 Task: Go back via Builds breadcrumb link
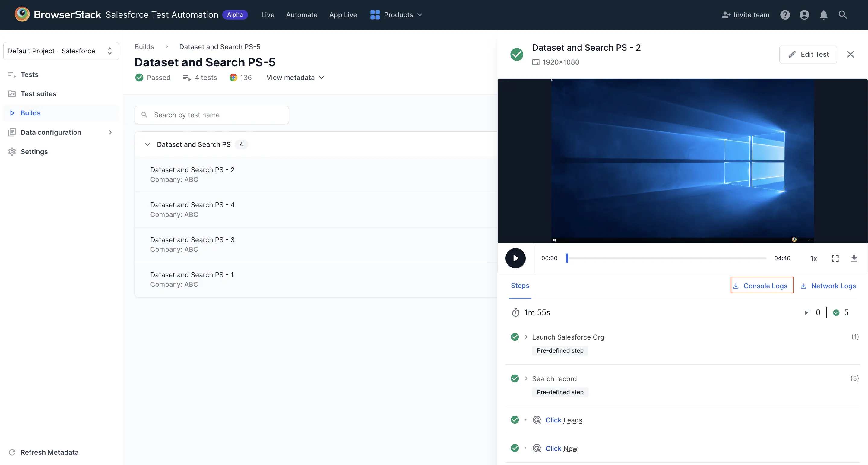pyautogui.click(x=144, y=46)
